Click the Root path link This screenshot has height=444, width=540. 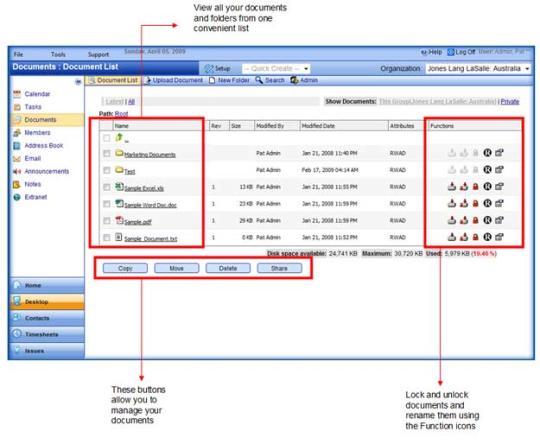coord(121,113)
